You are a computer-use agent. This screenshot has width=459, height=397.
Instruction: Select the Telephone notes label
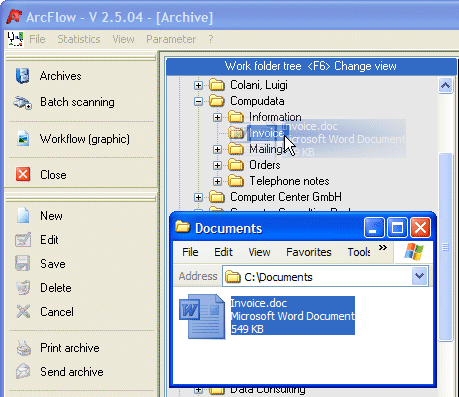coord(289,181)
